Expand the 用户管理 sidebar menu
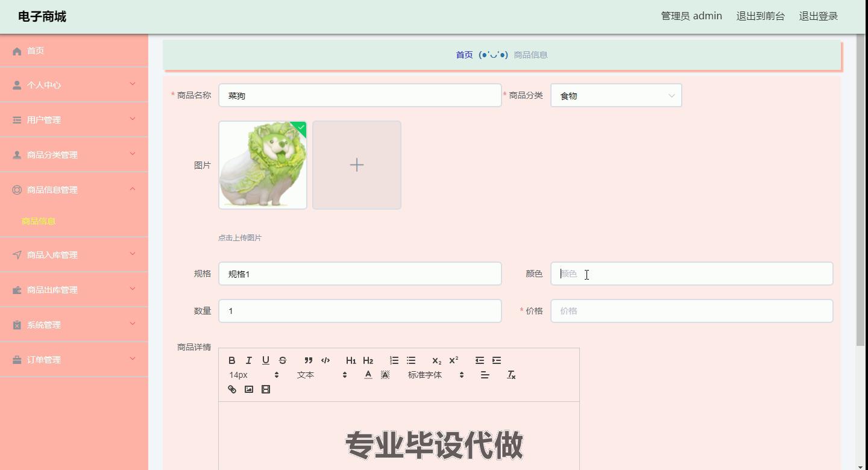Viewport: 868px width, 470px height. coord(74,120)
